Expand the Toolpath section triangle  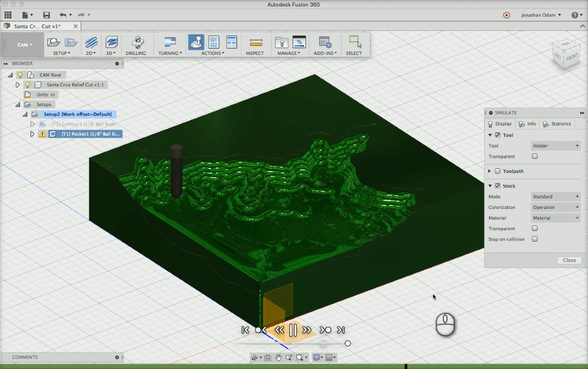click(490, 171)
